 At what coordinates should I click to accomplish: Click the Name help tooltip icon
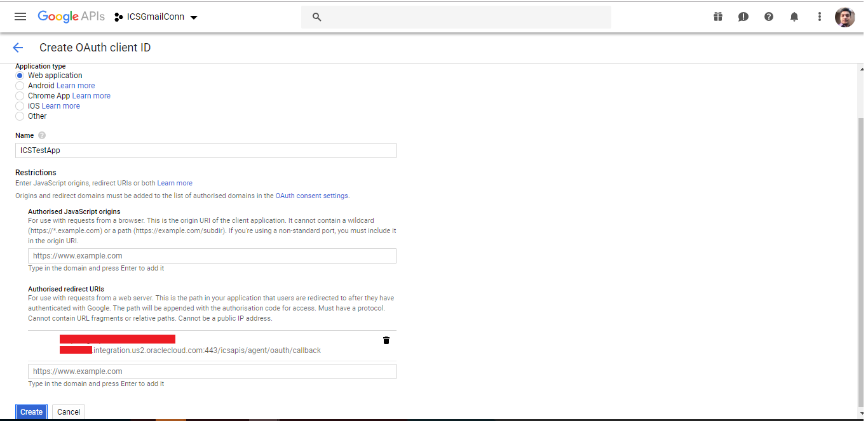pos(42,135)
